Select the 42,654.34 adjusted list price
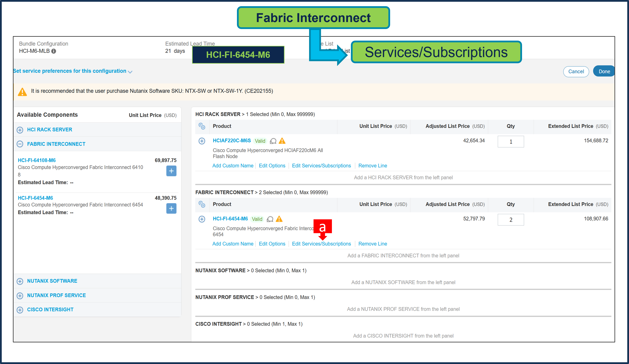The height and width of the screenshot is (364, 629). pos(474,141)
